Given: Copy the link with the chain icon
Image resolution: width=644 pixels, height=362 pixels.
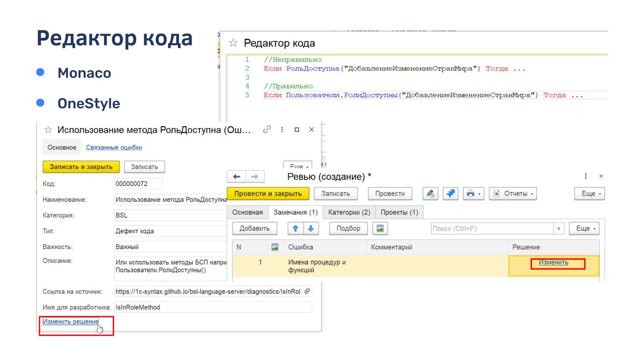Looking at the screenshot, I should [x=267, y=129].
